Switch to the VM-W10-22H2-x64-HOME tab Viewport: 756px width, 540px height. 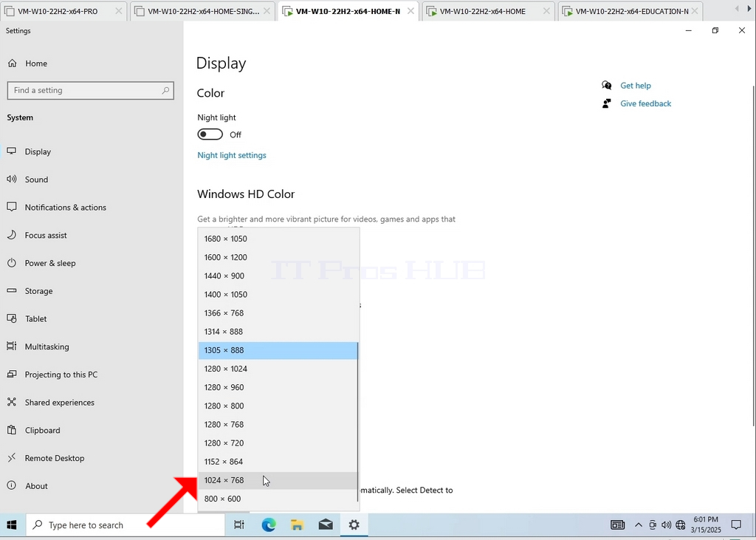point(489,11)
